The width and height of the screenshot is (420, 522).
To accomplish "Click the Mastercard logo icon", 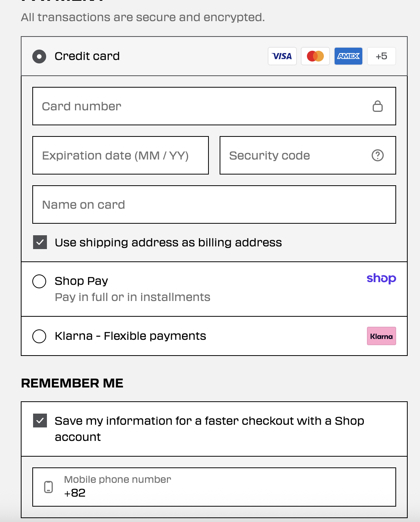I will pos(315,56).
